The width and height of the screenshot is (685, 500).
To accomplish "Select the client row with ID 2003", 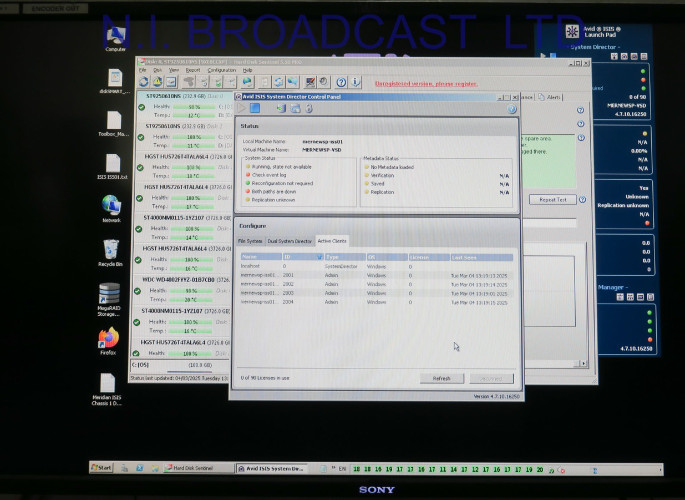I will pos(377,293).
